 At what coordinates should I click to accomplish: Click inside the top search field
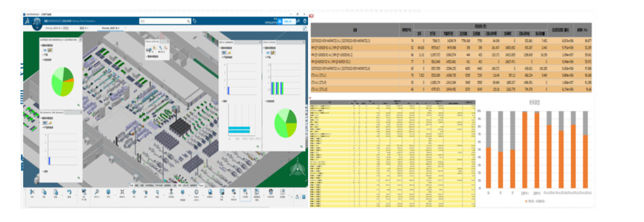click(163, 21)
